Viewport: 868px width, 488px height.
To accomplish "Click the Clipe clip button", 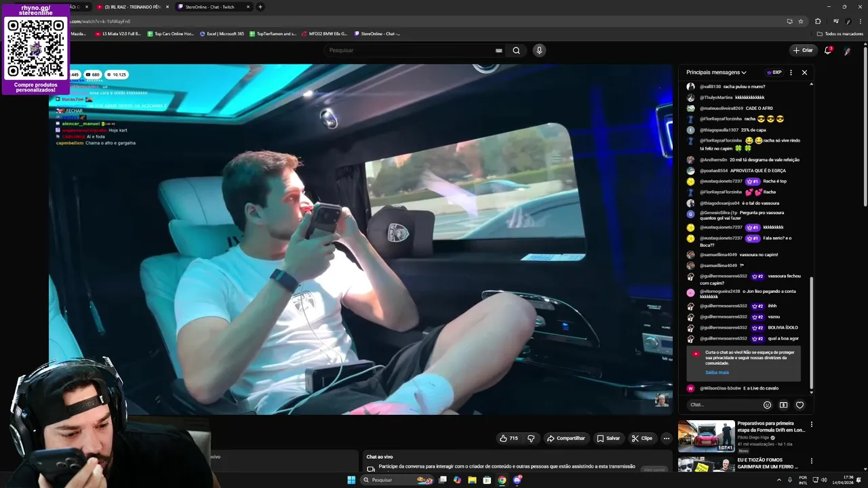I will [642, 439].
